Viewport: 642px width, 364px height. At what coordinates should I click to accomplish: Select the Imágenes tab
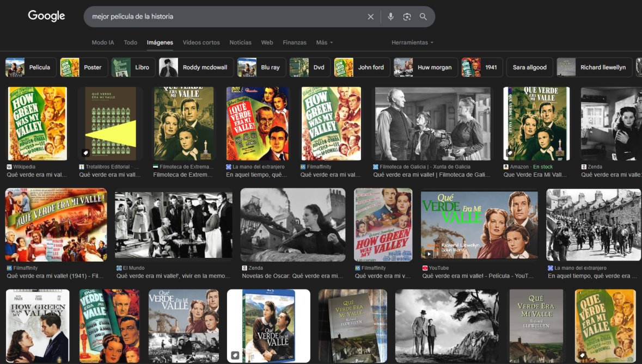[160, 42]
